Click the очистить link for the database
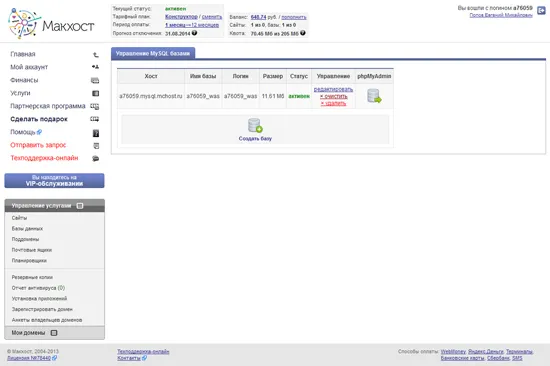The width and height of the screenshot is (550, 366). [x=334, y=96]
